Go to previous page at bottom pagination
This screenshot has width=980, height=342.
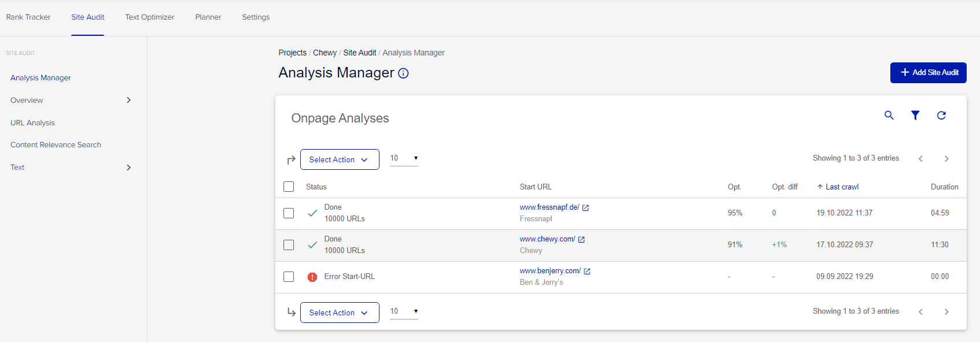coord(920,311)
